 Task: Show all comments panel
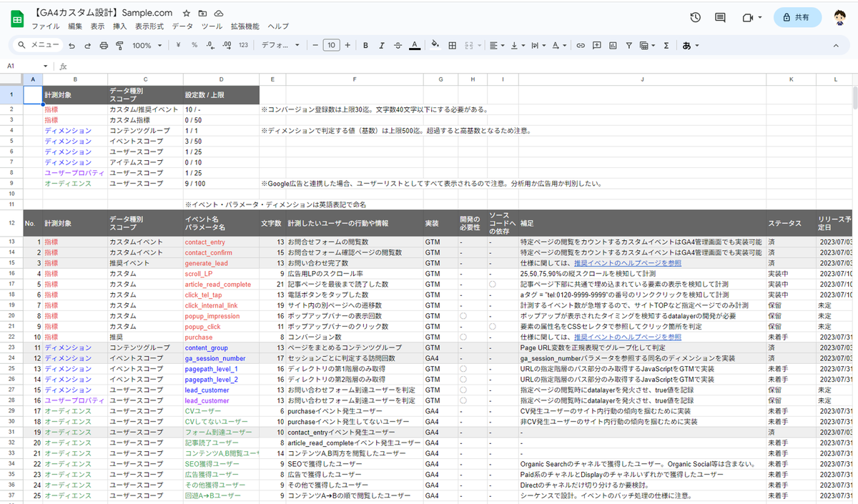(720, 18)
